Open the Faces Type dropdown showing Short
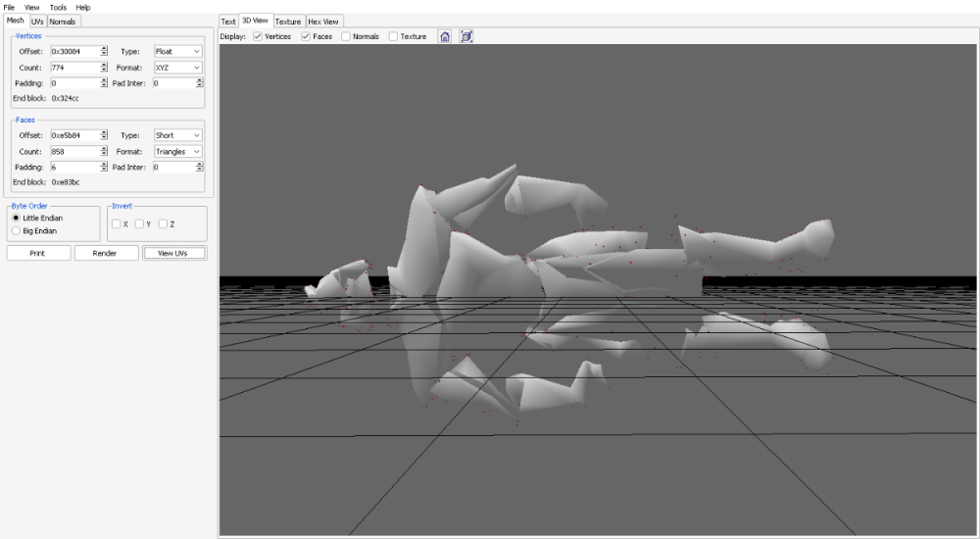Viewport: 980px width, 539px height. 177,135
